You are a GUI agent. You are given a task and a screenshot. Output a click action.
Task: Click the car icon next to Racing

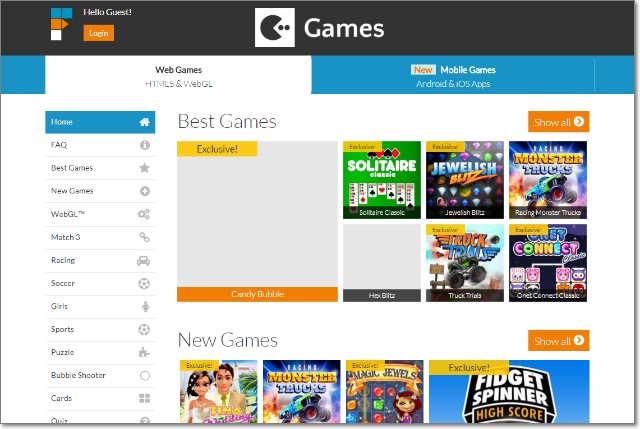point(143,260)
